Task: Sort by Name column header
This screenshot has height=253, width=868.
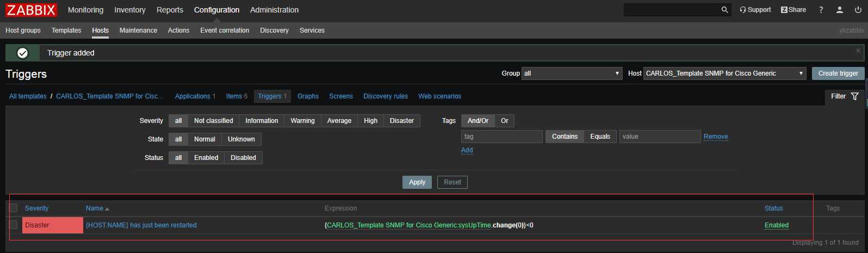Action: click(x=97, y=208)
